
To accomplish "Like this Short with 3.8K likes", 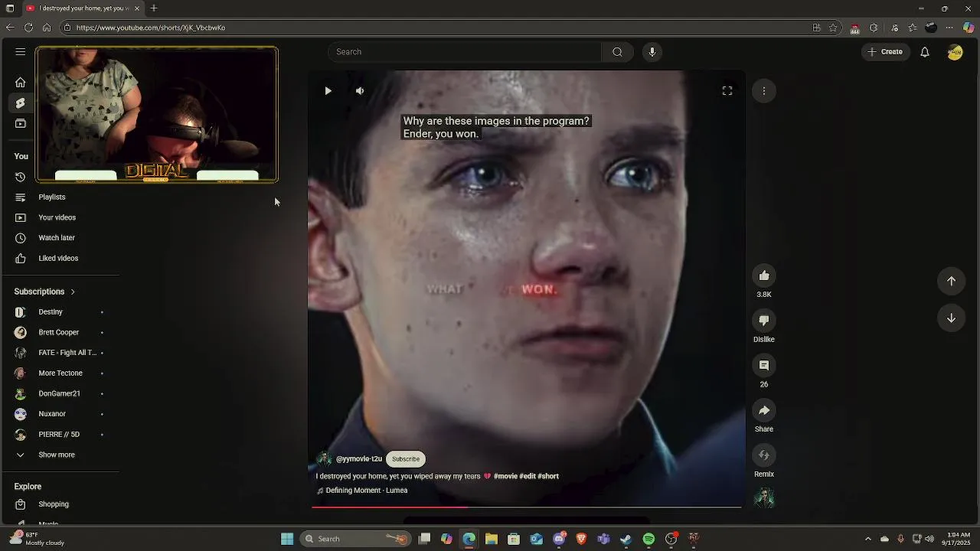I will (764, 275).
